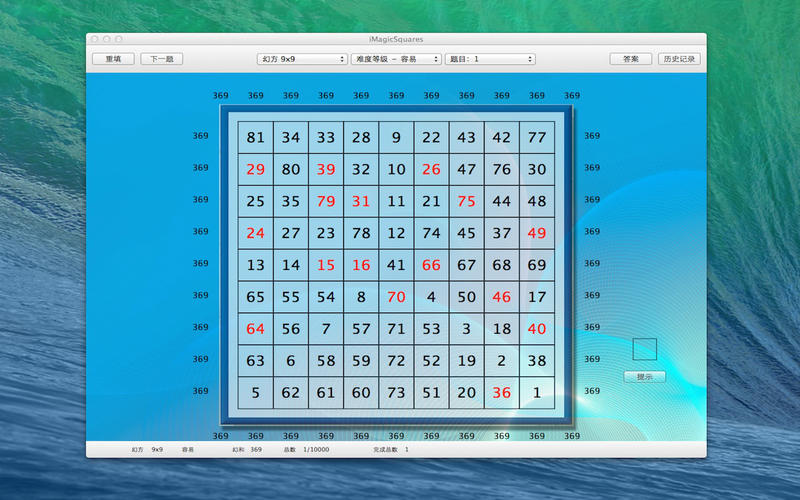This screenshot has height=500, width=800.
Task: Click the 提示 hint button
Action: pyautogui.click(x=645, y=377)
